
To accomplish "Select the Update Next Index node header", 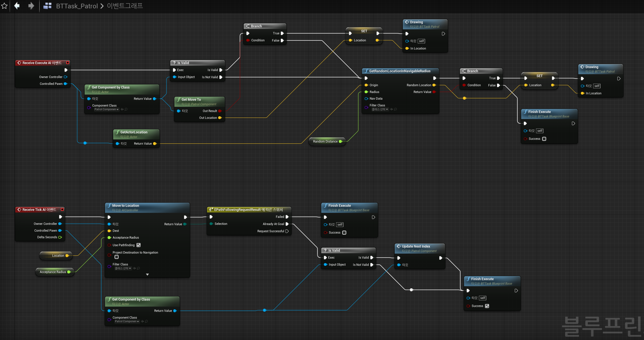I will [x=416, y=246].
